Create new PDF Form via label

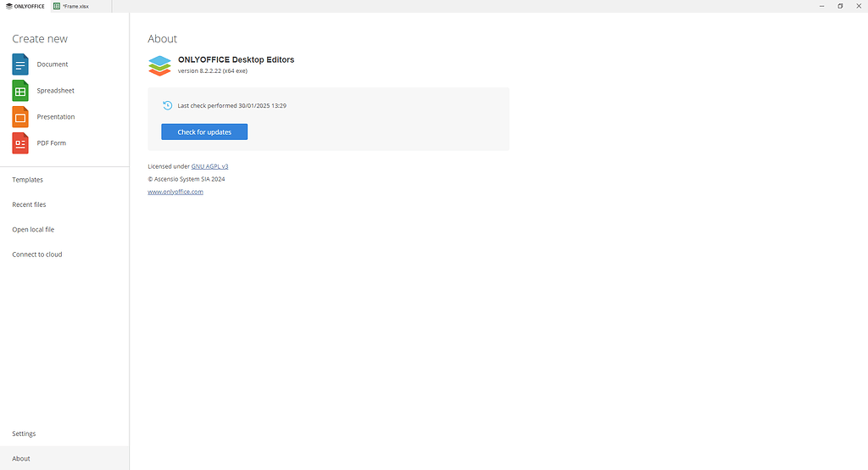tap(52, 143)
